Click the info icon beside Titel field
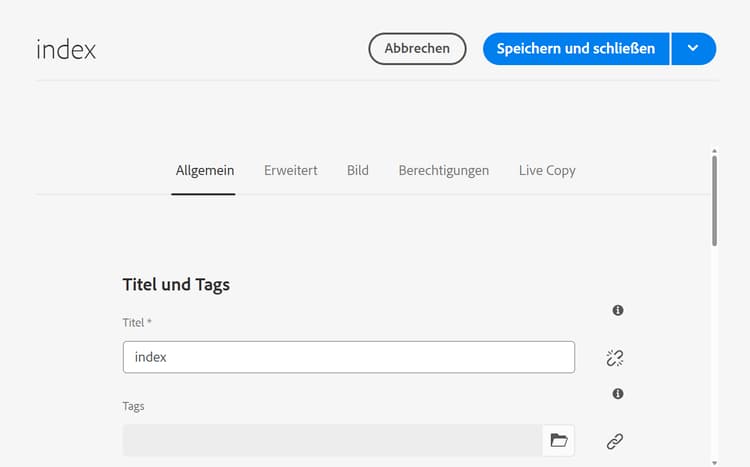 click(618, 311)
